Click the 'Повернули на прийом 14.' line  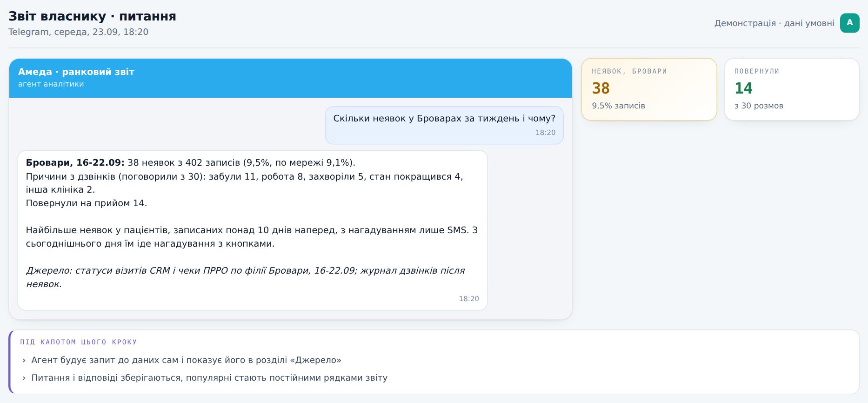[x=87, y=203]
